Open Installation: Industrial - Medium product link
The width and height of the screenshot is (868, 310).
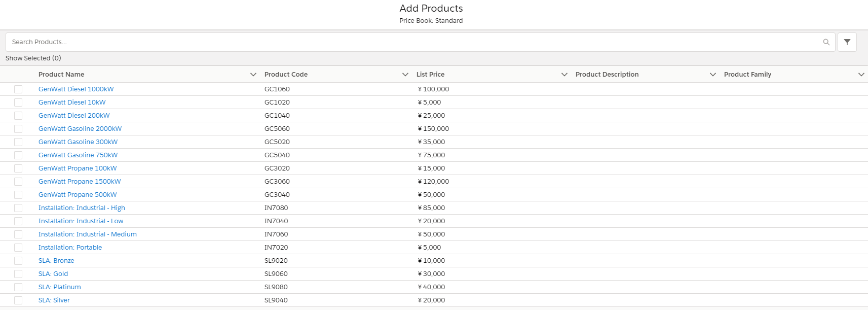tap(88, 234)
